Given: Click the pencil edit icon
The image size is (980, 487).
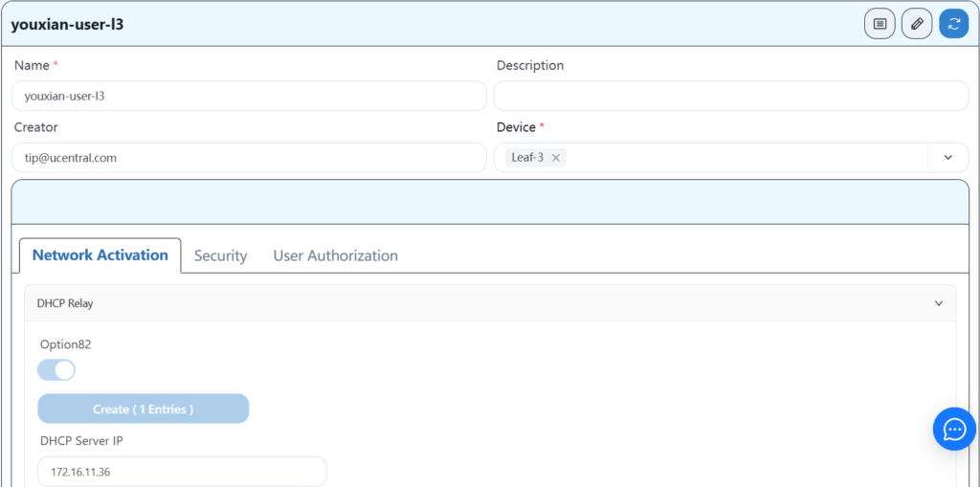Looking at the screenshot, I should 917,24.
